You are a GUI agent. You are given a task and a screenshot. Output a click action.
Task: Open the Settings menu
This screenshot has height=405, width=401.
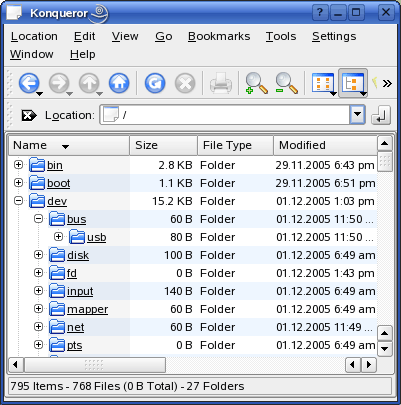[x=334, y=36]
